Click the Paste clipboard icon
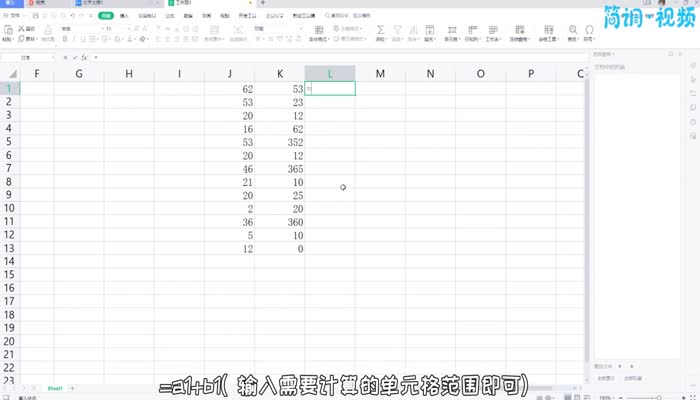Viewport: 700px width, 400px height. point(8,32)
